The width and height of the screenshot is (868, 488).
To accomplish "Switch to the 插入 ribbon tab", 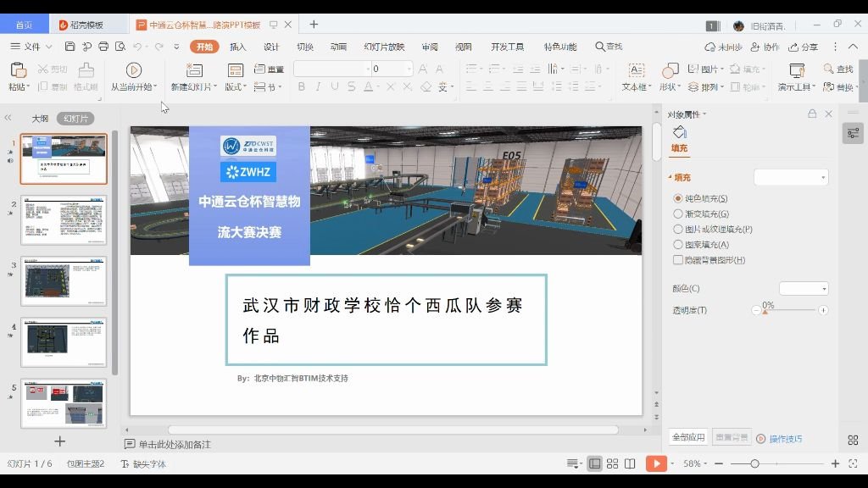I will [x=236, y=47].
